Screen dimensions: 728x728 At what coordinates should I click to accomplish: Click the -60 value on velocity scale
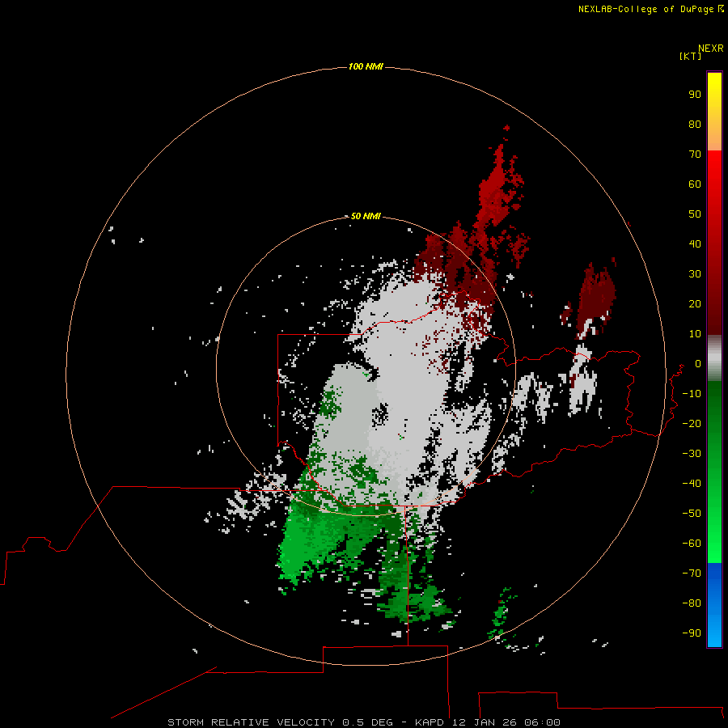click(692, 544)
